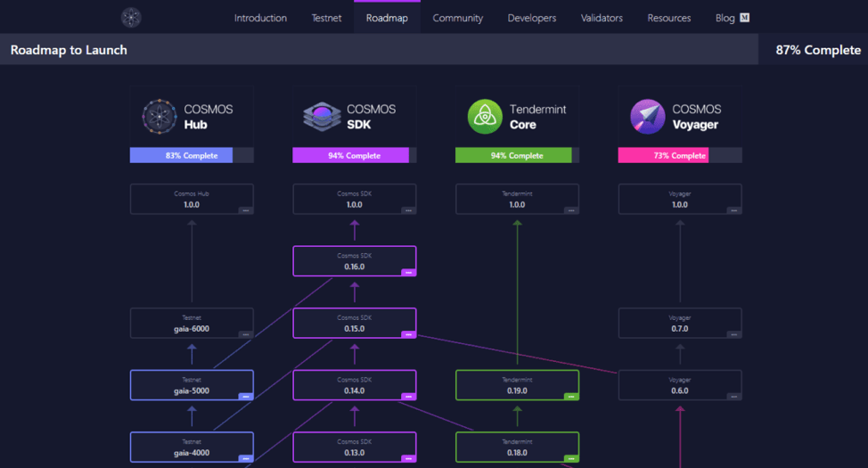This screenshot has height=468, width=868.
Task: Open details icon on Cosmos Hub 1.0.0 card
Action: (245, 210)
